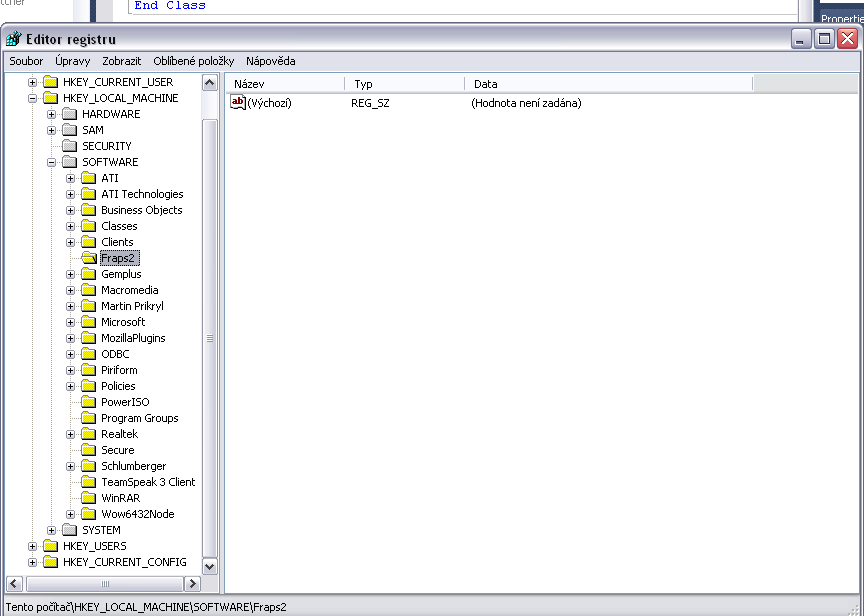Collapse the SOFTWARE key

click(51, 163)
